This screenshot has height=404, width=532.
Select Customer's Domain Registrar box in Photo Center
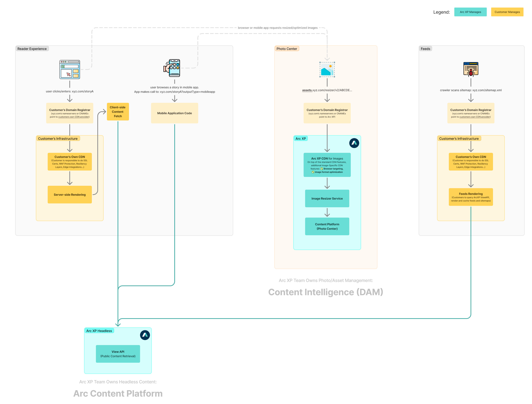click(x=327, y=113)
